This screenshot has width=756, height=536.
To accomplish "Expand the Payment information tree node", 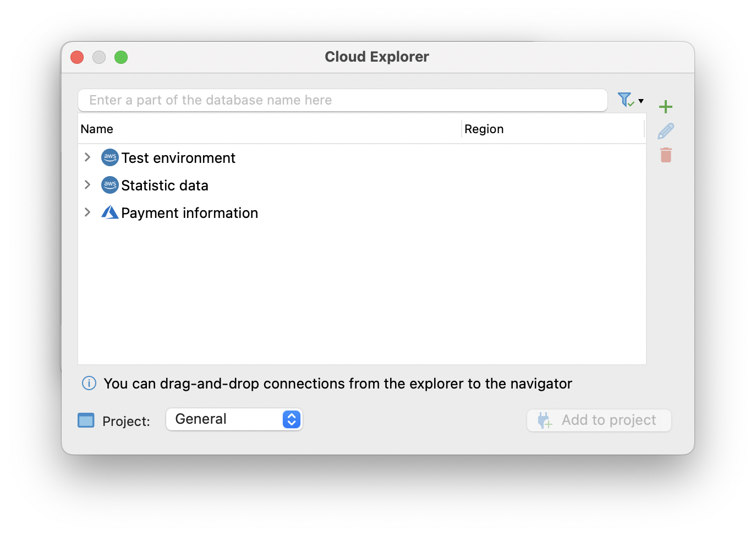I will point(87,212).
